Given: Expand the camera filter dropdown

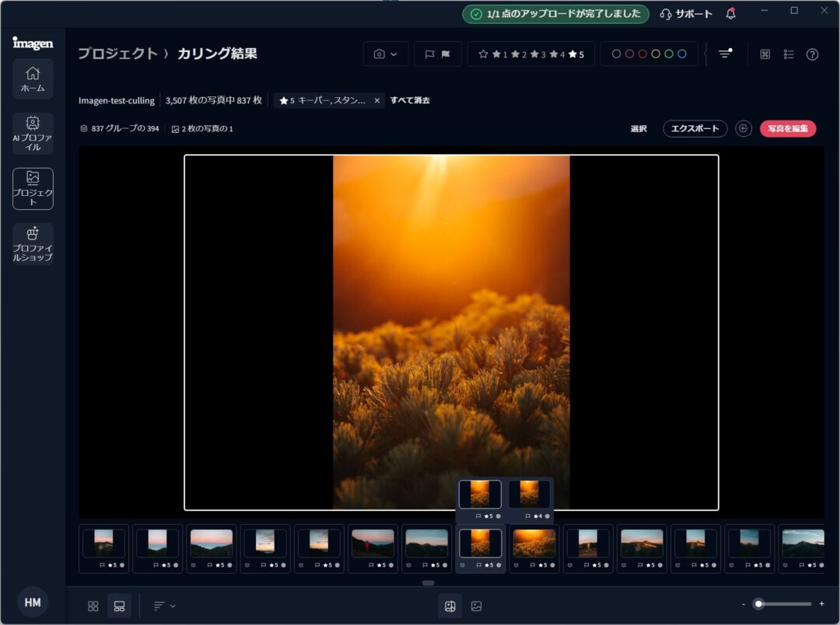Looking at the screenshot, I should [x=386, y=54].
